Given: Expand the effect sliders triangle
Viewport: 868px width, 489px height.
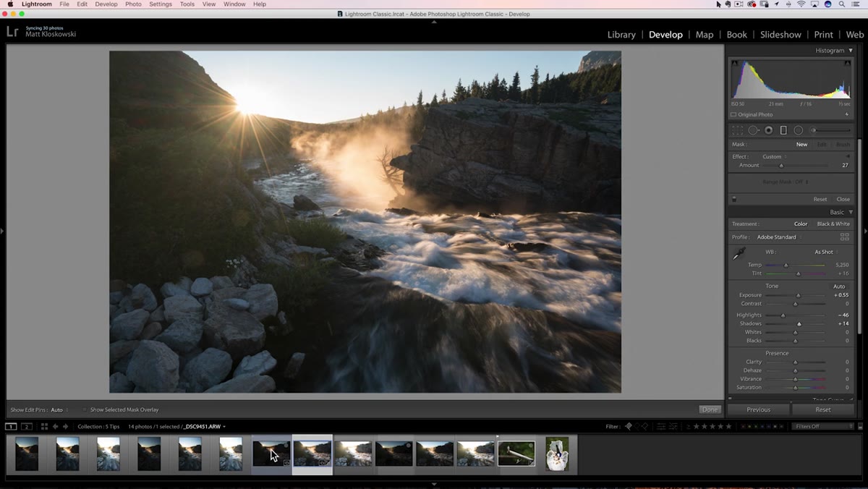Looking at the screenshot, I should pos(848,156).
